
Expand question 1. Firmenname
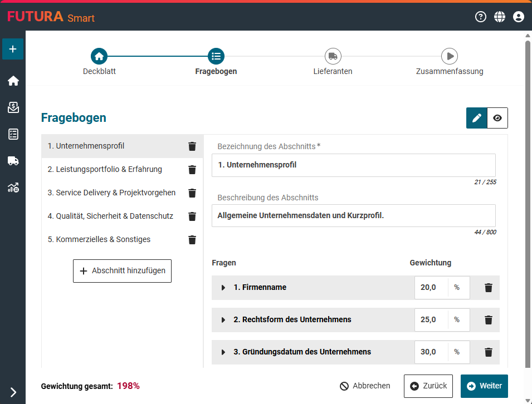pyautogui.click(x=223, y=288)
